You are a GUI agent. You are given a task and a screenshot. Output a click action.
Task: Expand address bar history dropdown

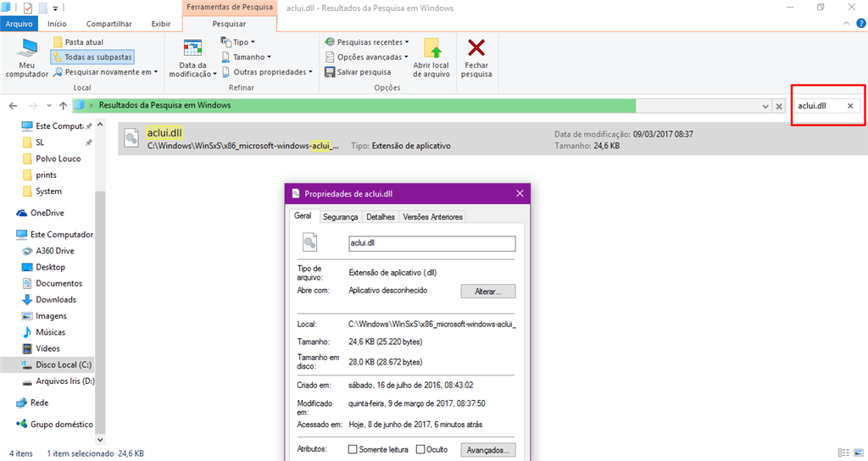click(765, 106)
